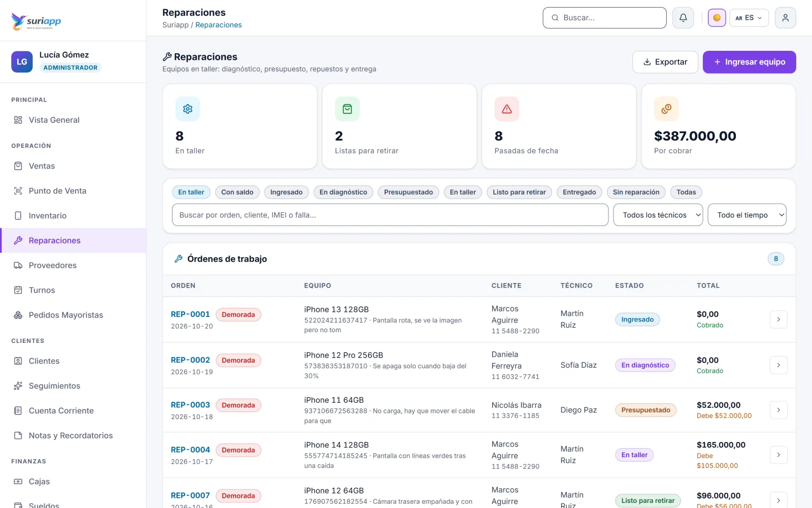
Task: Select the Entregado filter chip
Action: pos(580,192)
